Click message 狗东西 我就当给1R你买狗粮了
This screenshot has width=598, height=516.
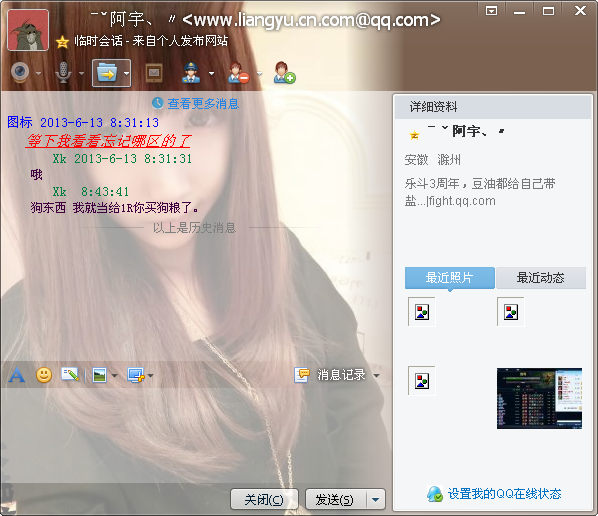114,208
